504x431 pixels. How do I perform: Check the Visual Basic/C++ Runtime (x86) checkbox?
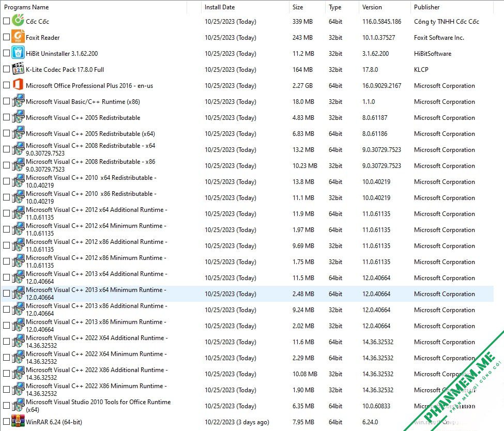[x=6, y=101]
